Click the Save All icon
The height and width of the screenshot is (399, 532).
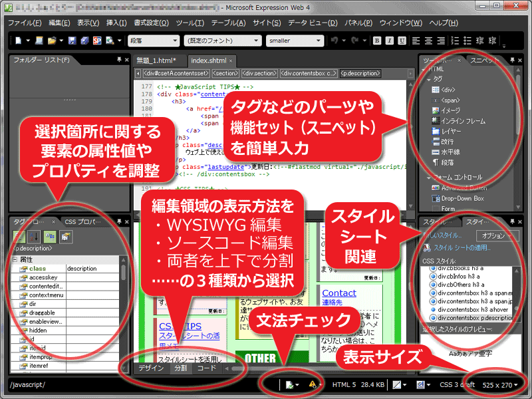[84, 41]
